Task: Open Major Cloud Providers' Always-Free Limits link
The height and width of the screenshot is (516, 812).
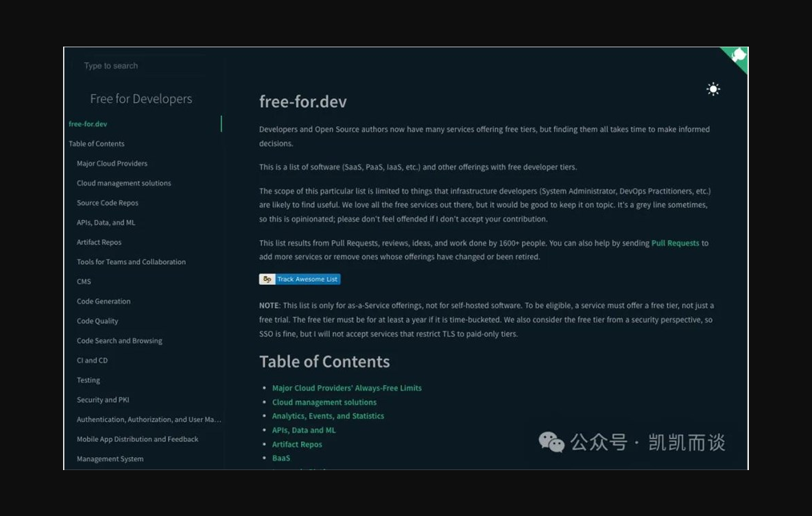Action: click(346, 388)
